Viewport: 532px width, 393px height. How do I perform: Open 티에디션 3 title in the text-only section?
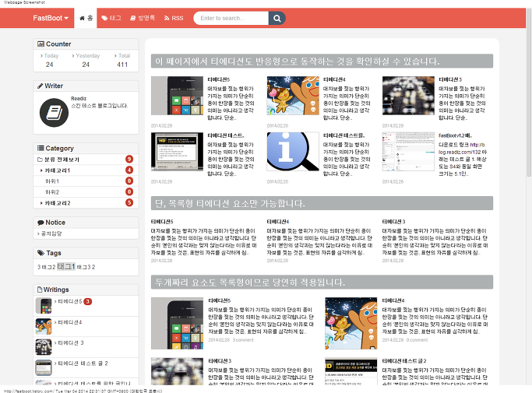[393, 222]
